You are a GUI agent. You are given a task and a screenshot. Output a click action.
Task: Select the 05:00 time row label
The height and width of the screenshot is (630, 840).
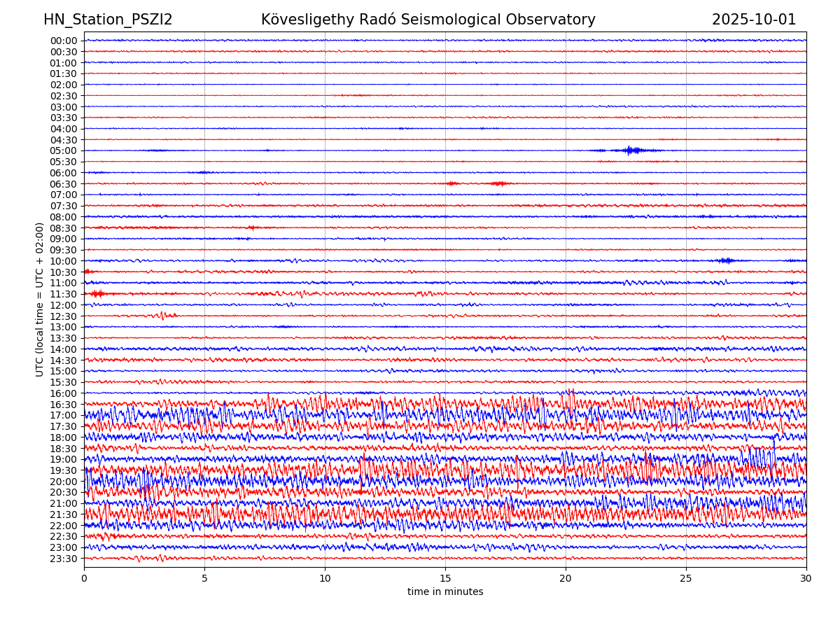tap(63, 150)
